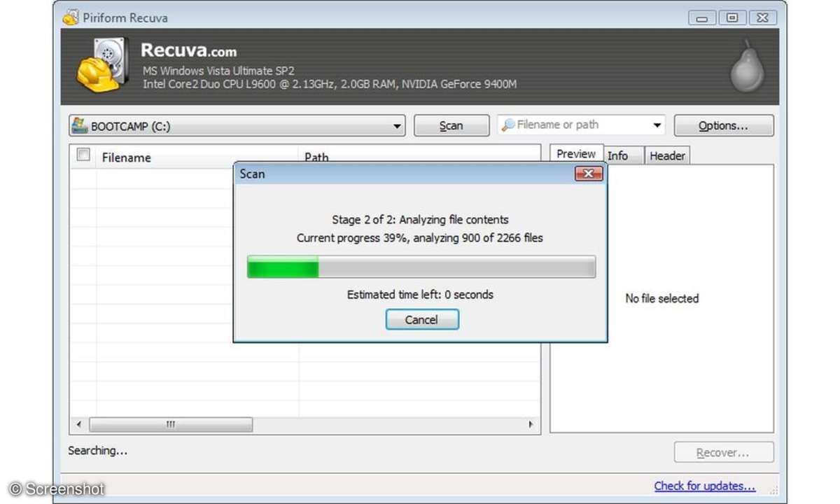840x504 pixels.
Task: Click the scrollbar right arrow
Action: pos(531,425)
